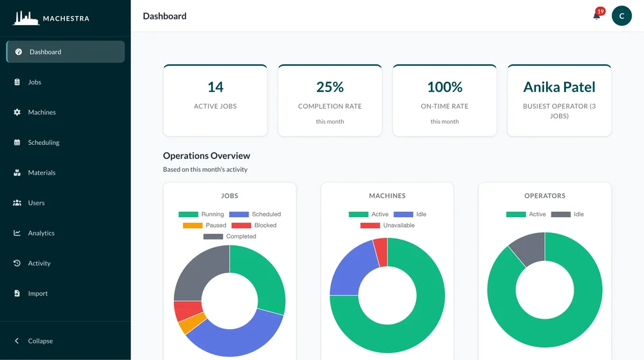Viewport: 644px width, 360px height.
Task: Click the Analytics chart icon
Action: point(17,232)
